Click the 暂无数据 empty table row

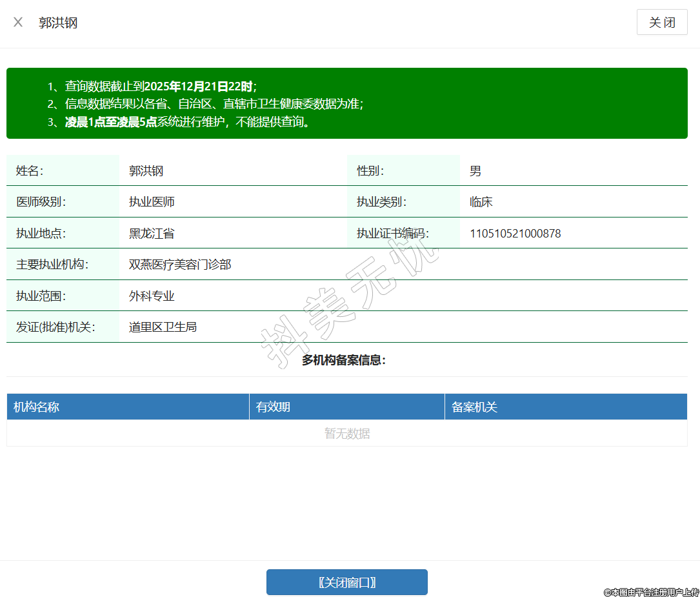pos(346,434)
